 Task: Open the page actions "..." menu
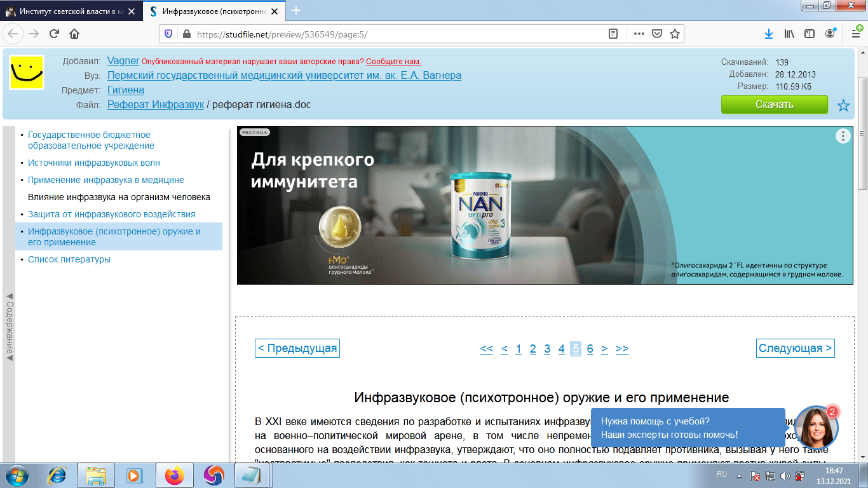pos(638,34)
